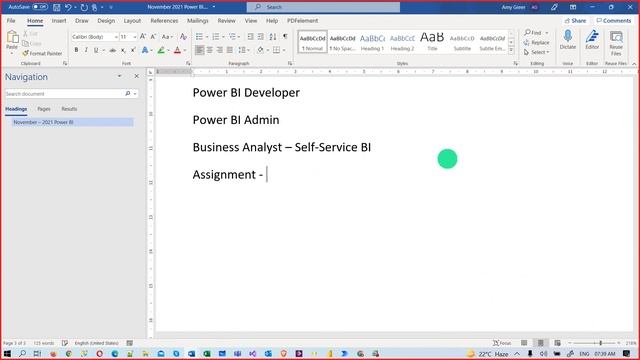Open the Editor pane
The height and width of the screenshot is (360, 640).
[592, 40]
